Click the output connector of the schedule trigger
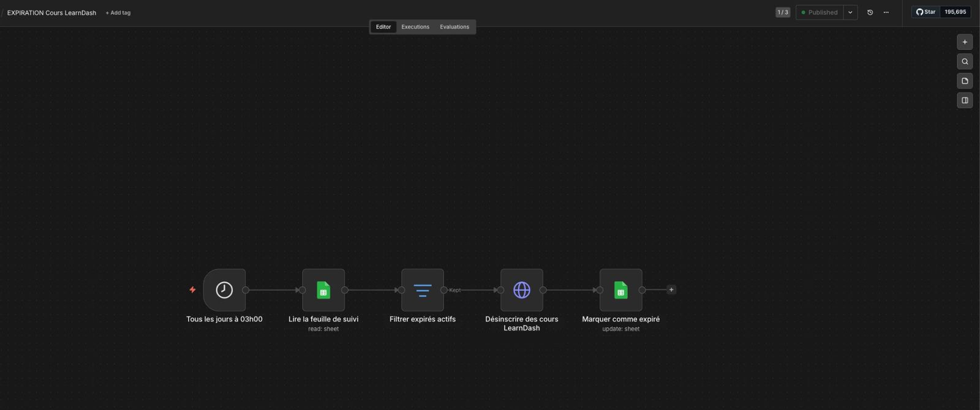This screenshot has height=410, width=980. coord(246,290)
